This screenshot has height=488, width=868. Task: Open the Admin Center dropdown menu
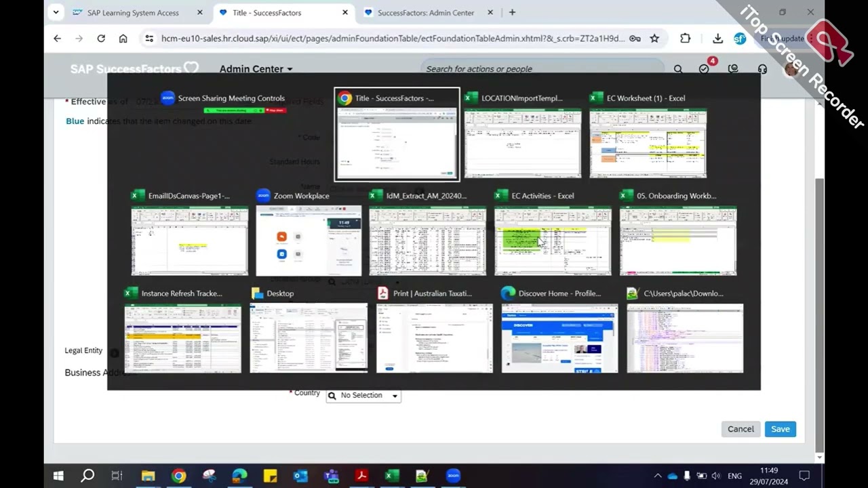click(256, 68)
